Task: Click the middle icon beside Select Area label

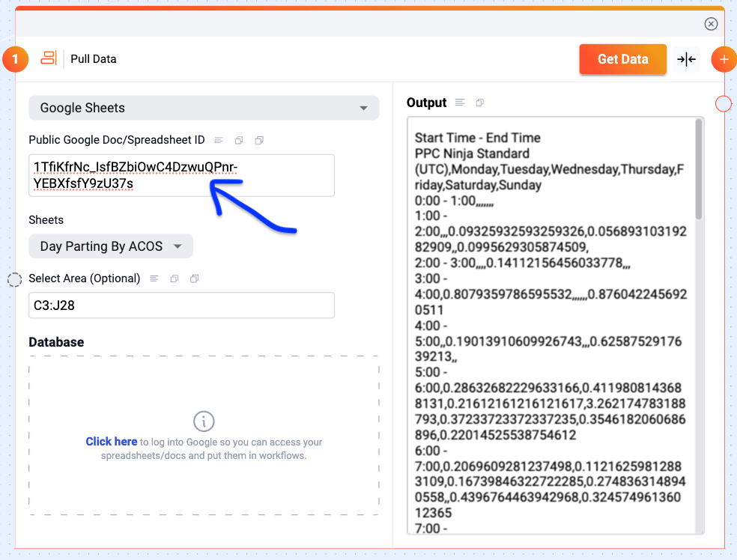Action: 175,279
